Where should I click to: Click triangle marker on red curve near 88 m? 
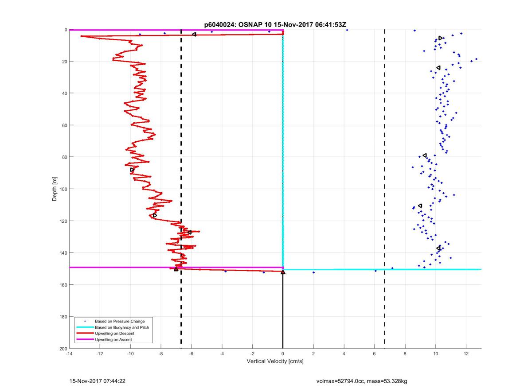132,170
